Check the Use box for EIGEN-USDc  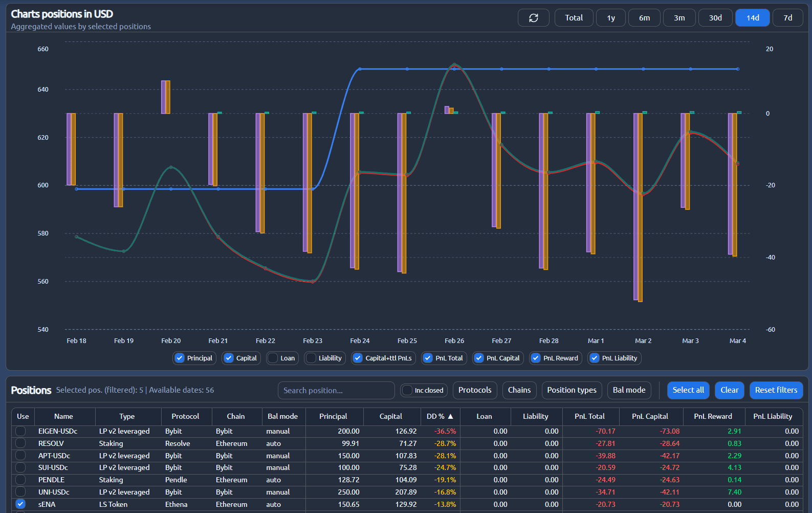coord(20,431)
